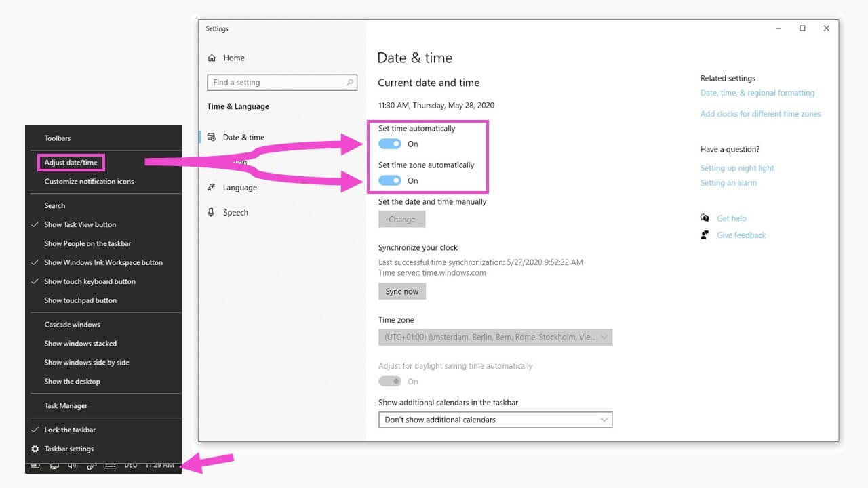
Task: Open Add clocks for different time zones link
Action: [x=760, y=114]
